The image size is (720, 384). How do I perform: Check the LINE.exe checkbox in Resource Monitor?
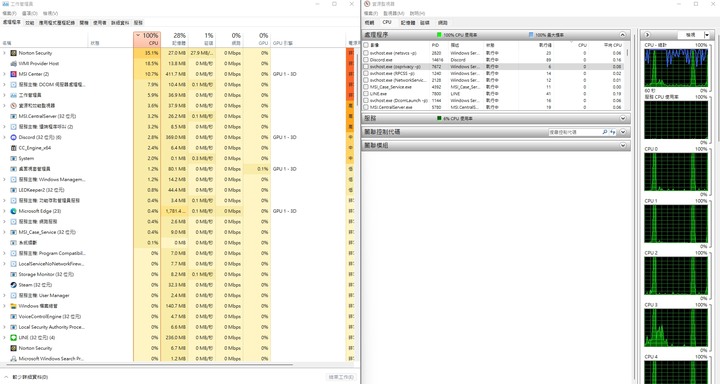click(x=366, y=93)
